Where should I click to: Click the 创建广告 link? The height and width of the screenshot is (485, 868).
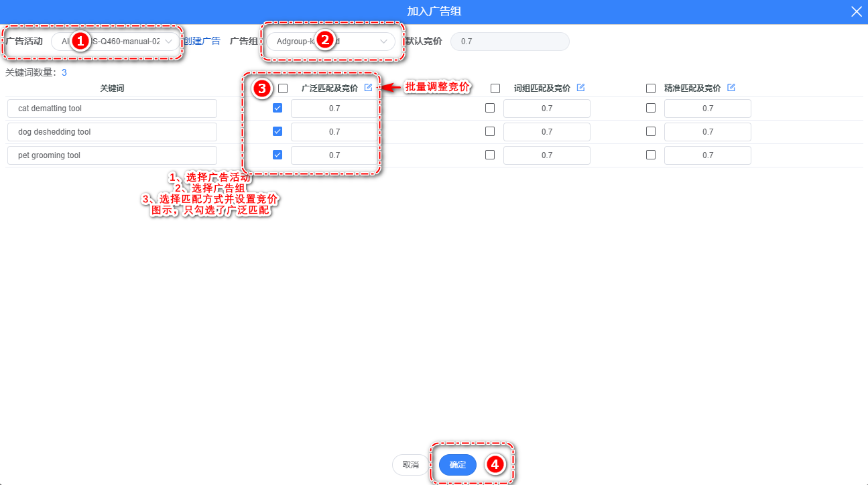202,41
